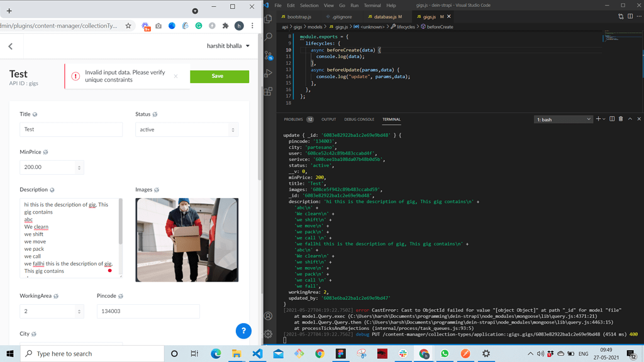Open Source Control view in VS Code
Viewport: 644px width, 362px height.
tap(269, 55)
